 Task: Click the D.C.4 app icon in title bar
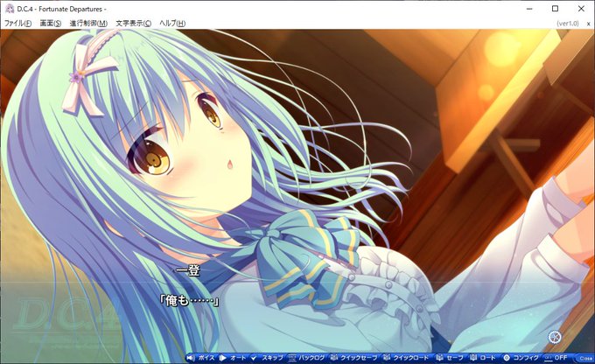pyautogui.click(x=10, y=9)
